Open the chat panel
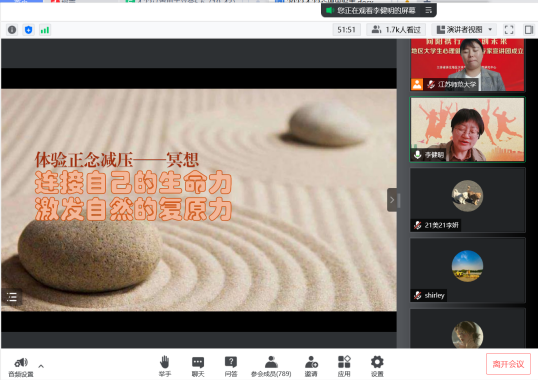This screenshot has height=380, width=538. coord(198,366)
